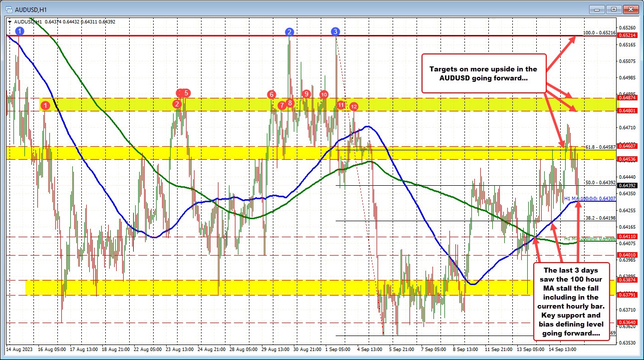The height and width of the screenshot is (360, 644).
Task: Select blue marker 3 near September 1
Action: coord(335,31)
